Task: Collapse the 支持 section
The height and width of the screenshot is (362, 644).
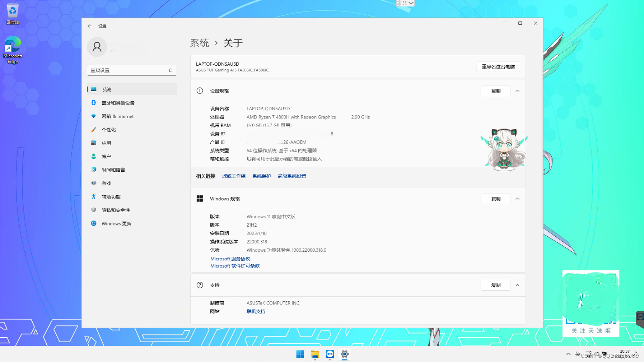Action: point(517,286)
